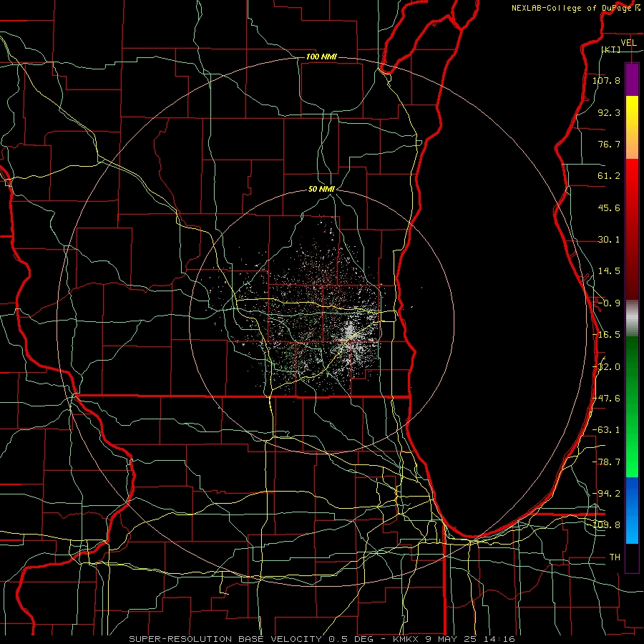
Task: Pick the red segment of the color bar
Action: click(632, 229)
